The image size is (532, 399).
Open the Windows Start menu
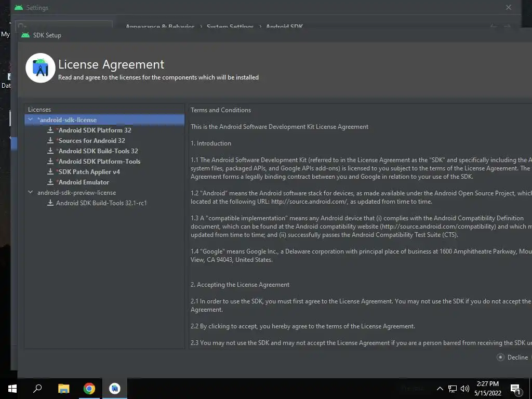click(12, 389)
